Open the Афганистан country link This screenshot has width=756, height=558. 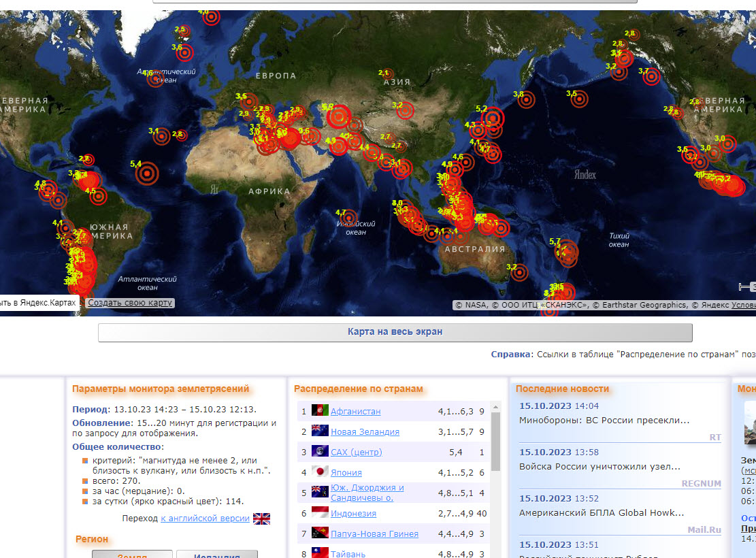tap(355, 412)
